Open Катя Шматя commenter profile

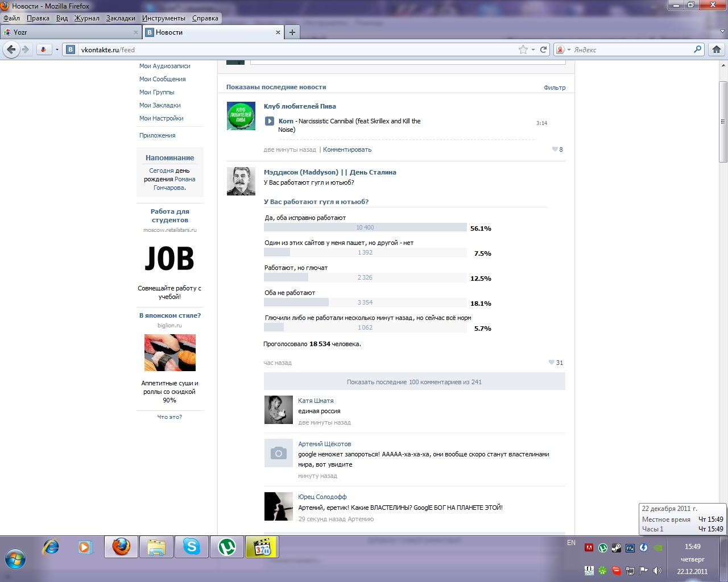point(316,401)
